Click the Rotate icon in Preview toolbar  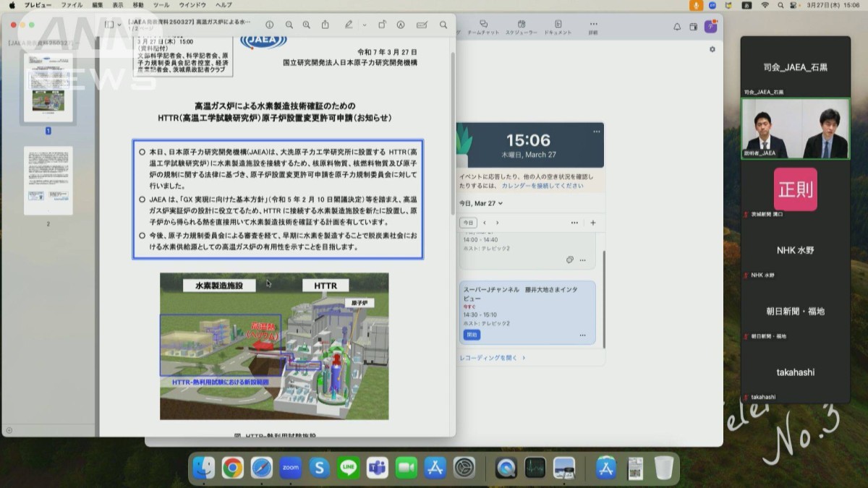[383, 25]
